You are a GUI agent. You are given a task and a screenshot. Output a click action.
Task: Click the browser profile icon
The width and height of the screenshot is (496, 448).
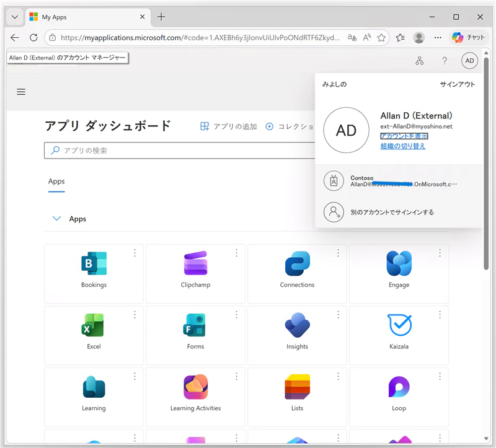[x=419, y=38]
